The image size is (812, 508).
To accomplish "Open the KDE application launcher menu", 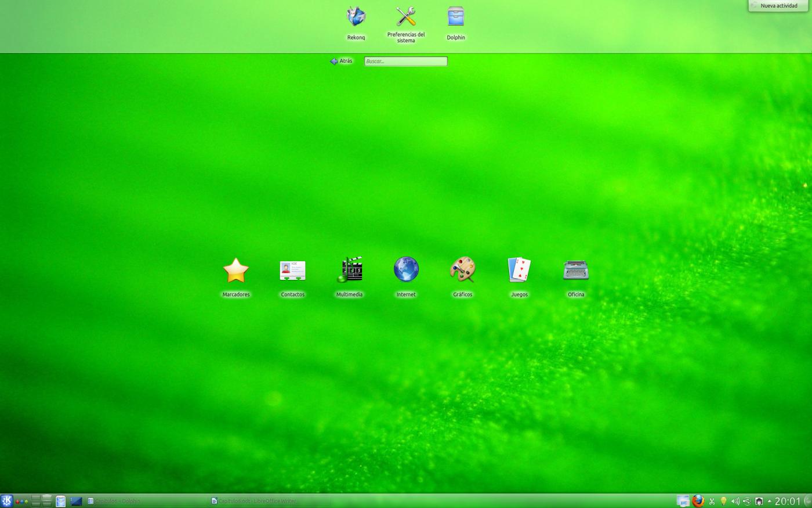I will 6,501.
